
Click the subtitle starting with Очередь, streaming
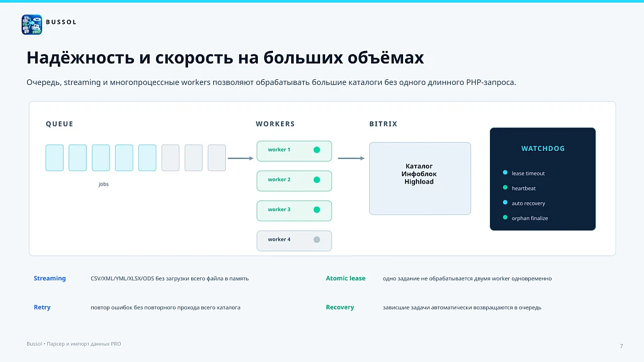click(x=271, y=82)
